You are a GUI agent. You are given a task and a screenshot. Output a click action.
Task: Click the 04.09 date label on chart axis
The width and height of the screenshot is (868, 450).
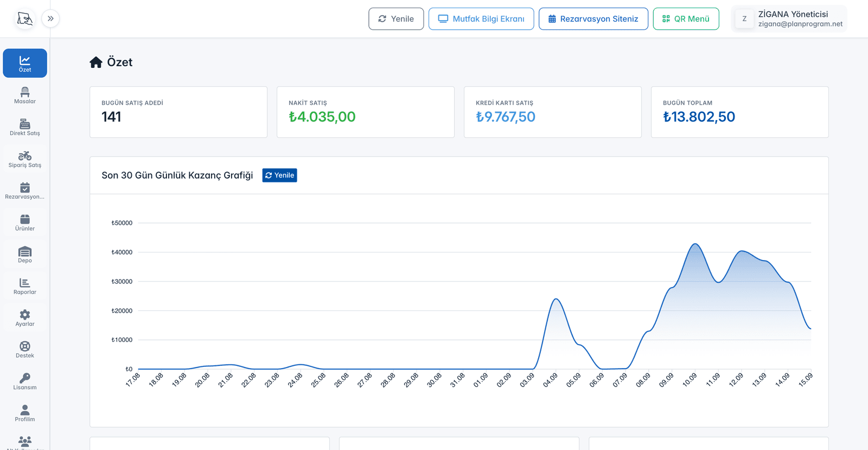550,380
